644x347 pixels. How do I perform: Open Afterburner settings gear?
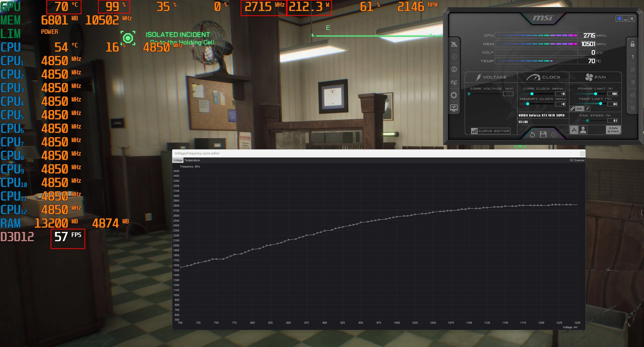(x=454, y=95)
